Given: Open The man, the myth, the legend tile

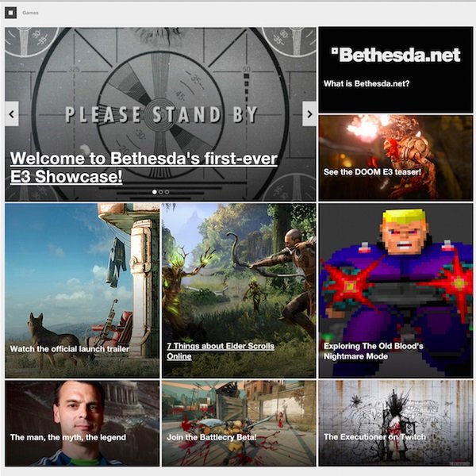Looking at the screenshot, I should coord(83,424).
